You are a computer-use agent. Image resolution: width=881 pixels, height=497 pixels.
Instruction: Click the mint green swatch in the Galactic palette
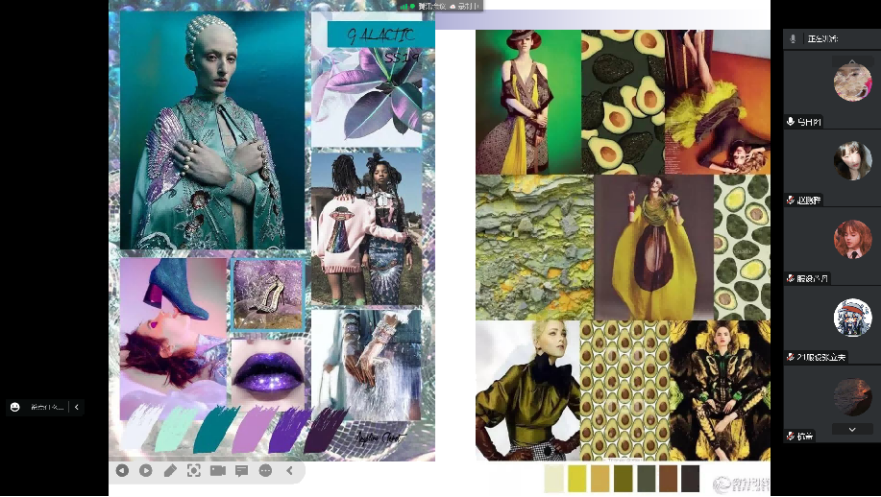176,429
